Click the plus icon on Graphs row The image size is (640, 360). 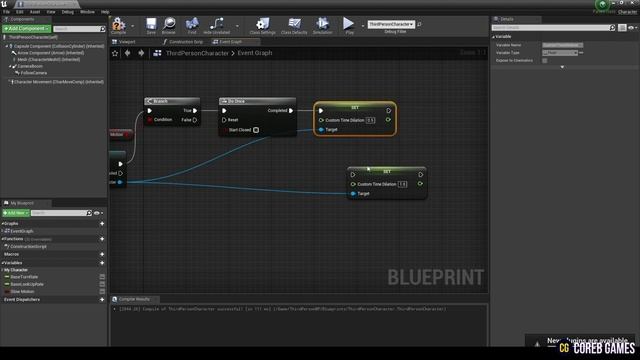pyautogui.click(x=102, y=224)
